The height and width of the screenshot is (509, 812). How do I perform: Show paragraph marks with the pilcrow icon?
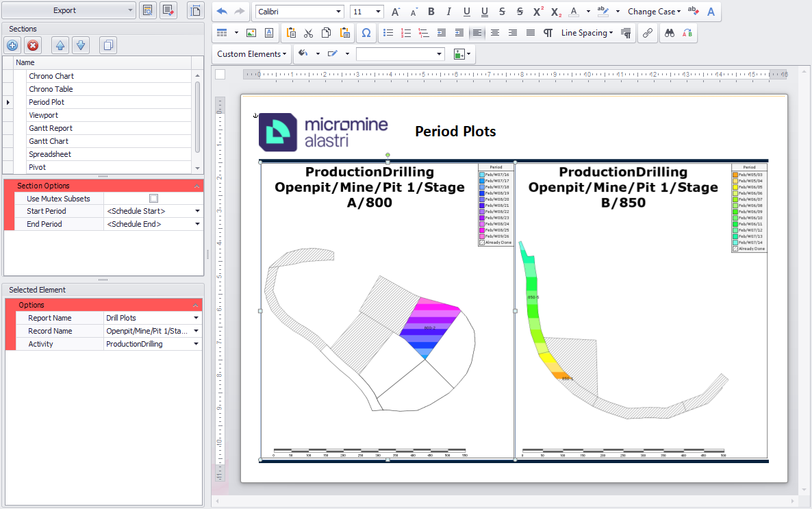pos(548,33)
